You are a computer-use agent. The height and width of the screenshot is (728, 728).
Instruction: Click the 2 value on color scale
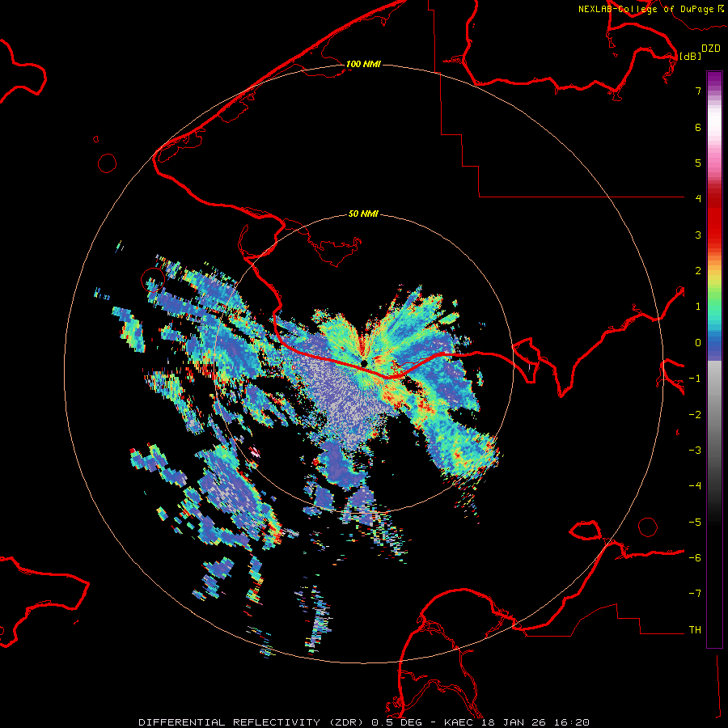(x=698, y=271)
